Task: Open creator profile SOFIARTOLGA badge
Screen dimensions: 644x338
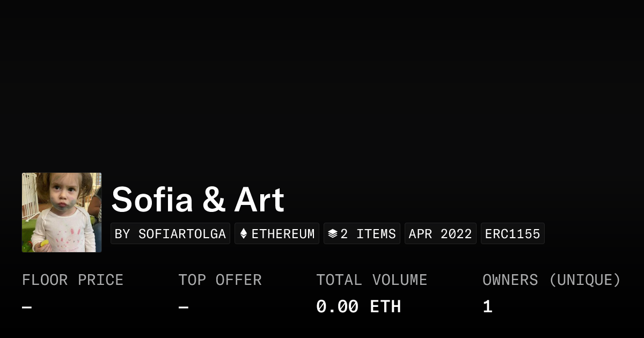Action: point(170,234)
